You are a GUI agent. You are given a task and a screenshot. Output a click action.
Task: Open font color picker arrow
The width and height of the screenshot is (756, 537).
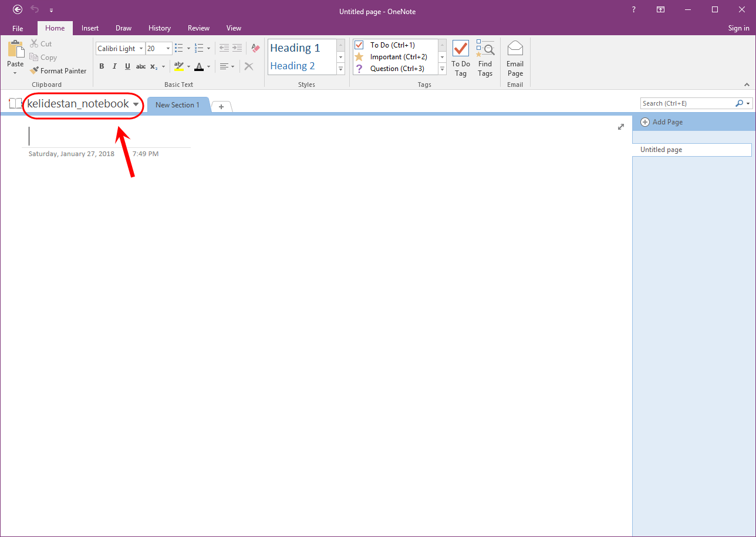[208, 66]
